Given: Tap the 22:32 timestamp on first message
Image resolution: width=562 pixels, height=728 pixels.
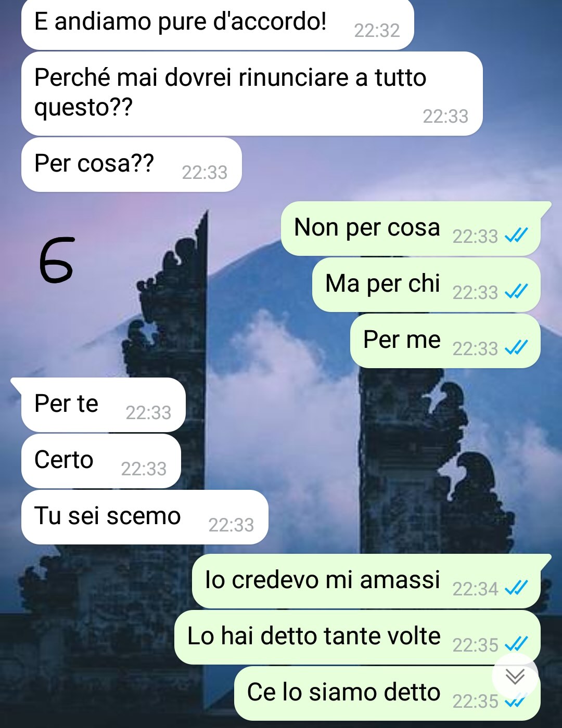Looking at the screenshot, I should 377,31.
